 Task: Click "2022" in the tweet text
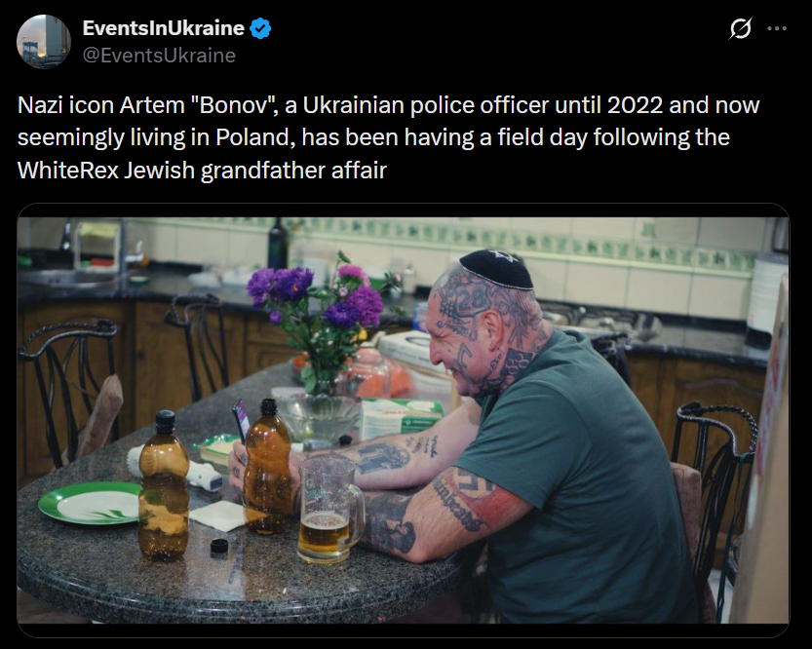click(635, 105)
